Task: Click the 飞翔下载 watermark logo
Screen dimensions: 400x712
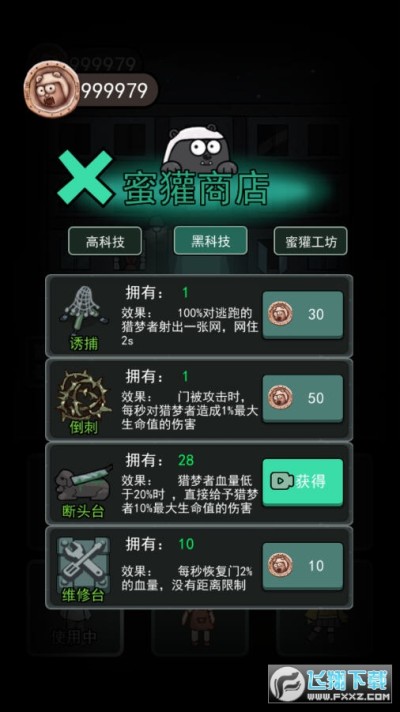Action: pos(330,683)
